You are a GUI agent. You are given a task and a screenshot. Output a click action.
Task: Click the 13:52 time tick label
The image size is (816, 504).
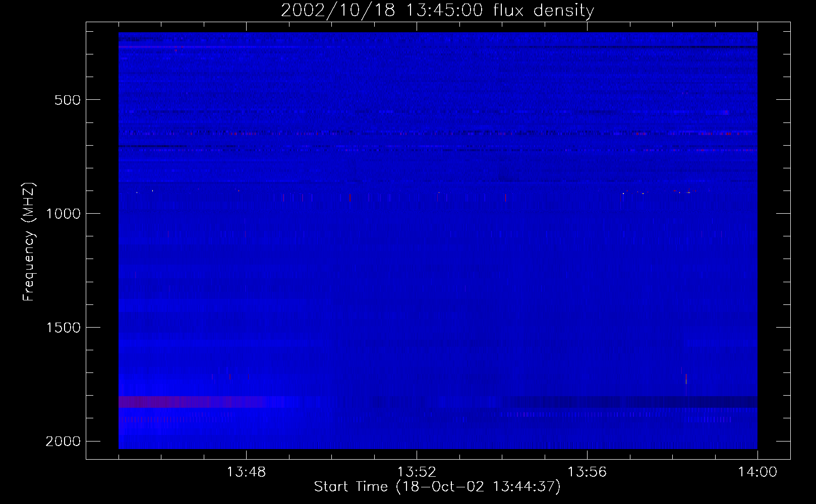(417, 472)
